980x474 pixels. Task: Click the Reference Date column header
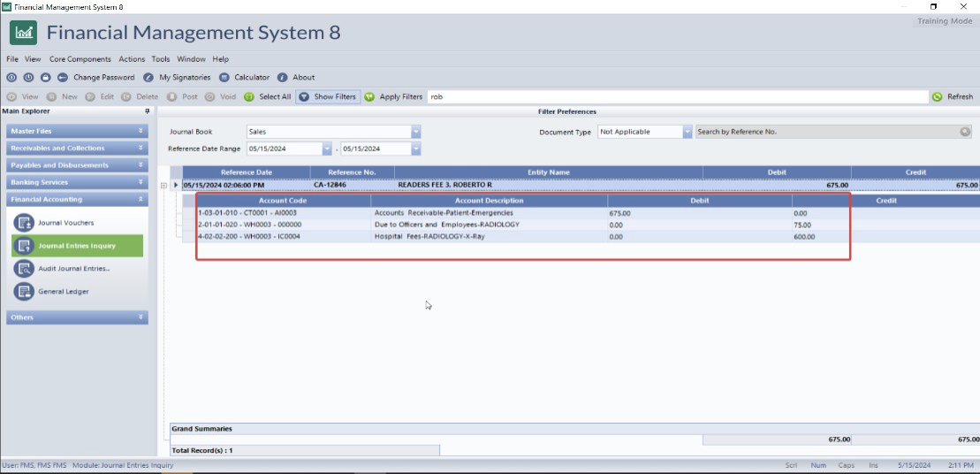(x=246, y=172)
